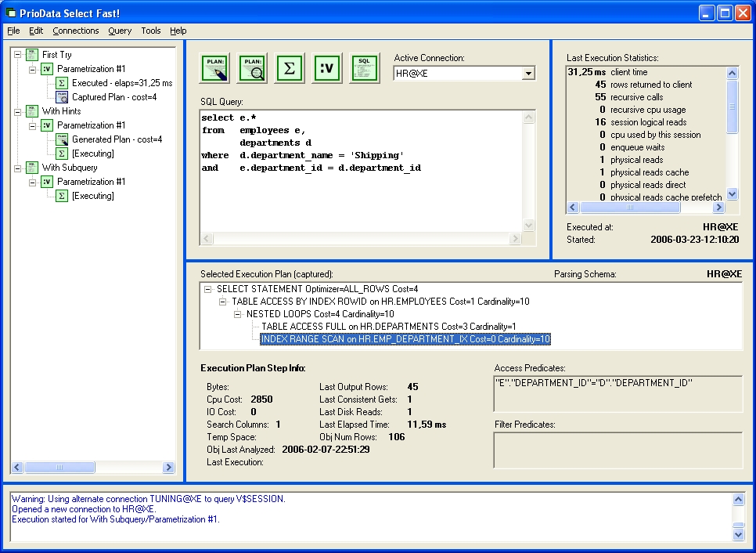Select Generated Plan - cost=4 tree item
Viewport: 756px width, 553px height.
click(117, 139)
